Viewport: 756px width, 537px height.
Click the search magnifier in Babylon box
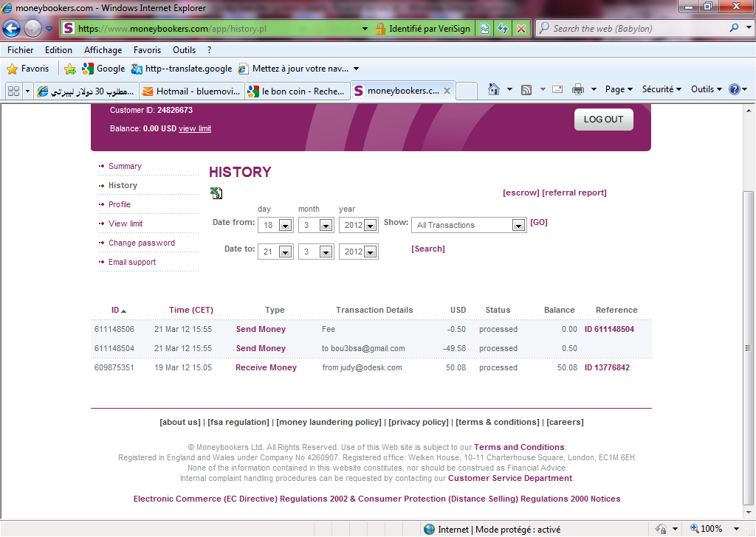pyautogui.click(x=734, y=28)
